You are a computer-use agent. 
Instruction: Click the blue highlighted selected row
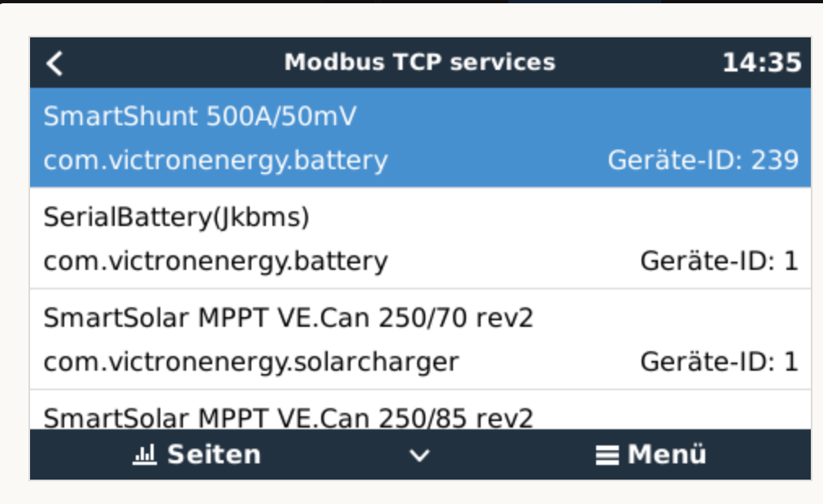click(488, 137)
